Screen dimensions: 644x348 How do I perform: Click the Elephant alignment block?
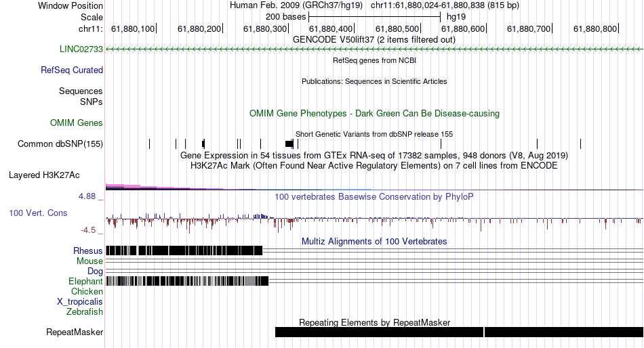pos(187,281)
